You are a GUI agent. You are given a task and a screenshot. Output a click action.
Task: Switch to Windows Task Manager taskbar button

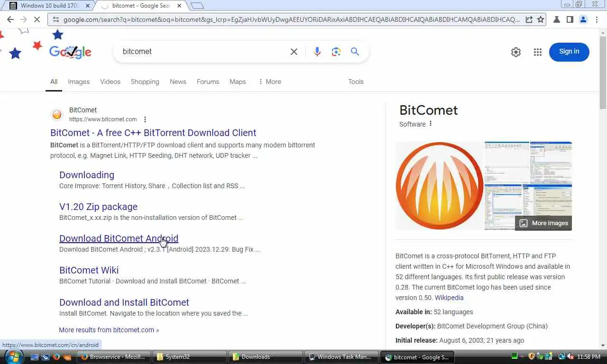coord(341,357)
